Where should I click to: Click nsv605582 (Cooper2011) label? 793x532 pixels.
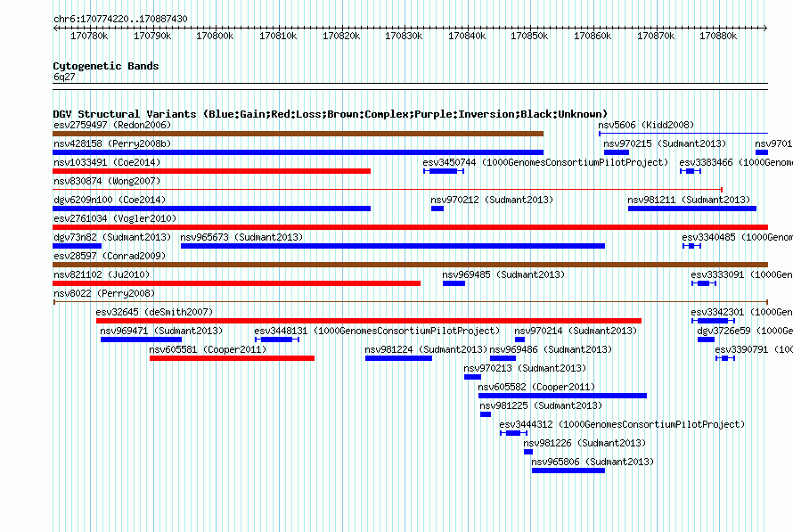536,387
